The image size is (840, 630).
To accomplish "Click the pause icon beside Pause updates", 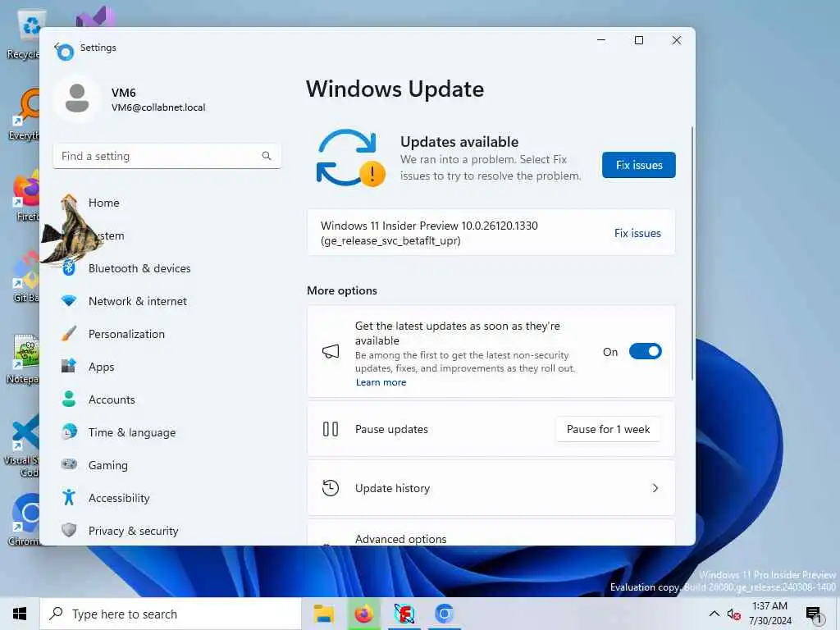I will [x=331, y=429].
